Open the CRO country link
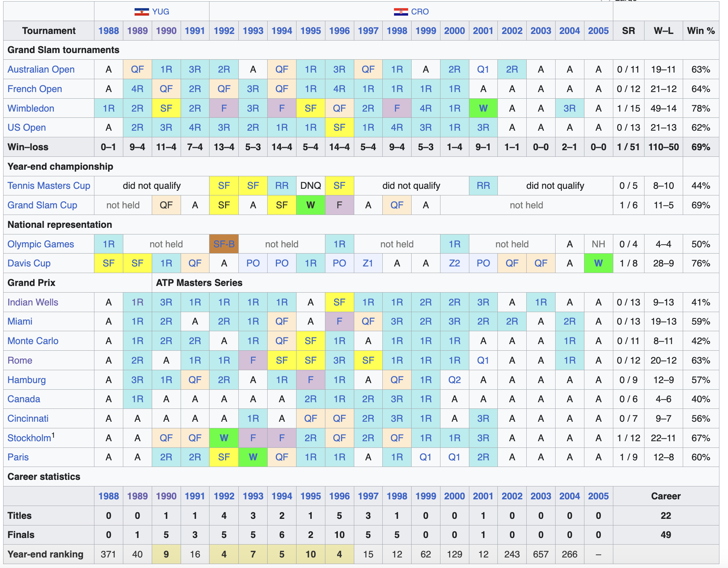 tap(420, 12)
